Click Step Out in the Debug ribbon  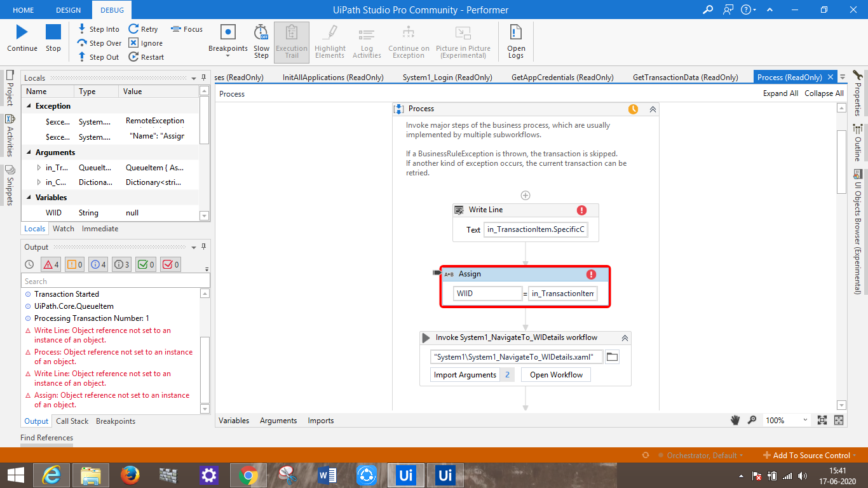98,57
